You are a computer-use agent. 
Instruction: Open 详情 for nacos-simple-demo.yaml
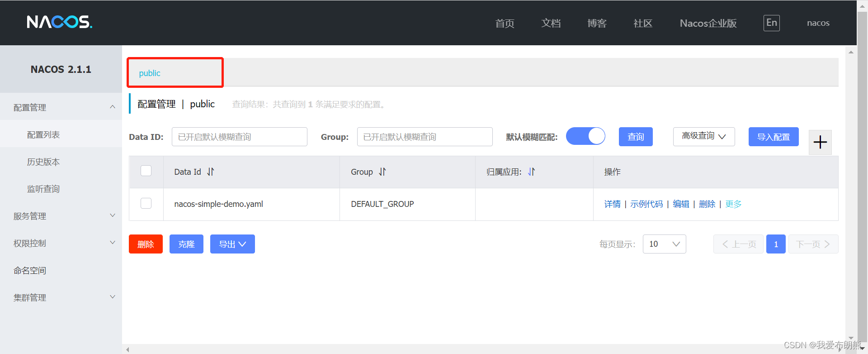point(613,204)
